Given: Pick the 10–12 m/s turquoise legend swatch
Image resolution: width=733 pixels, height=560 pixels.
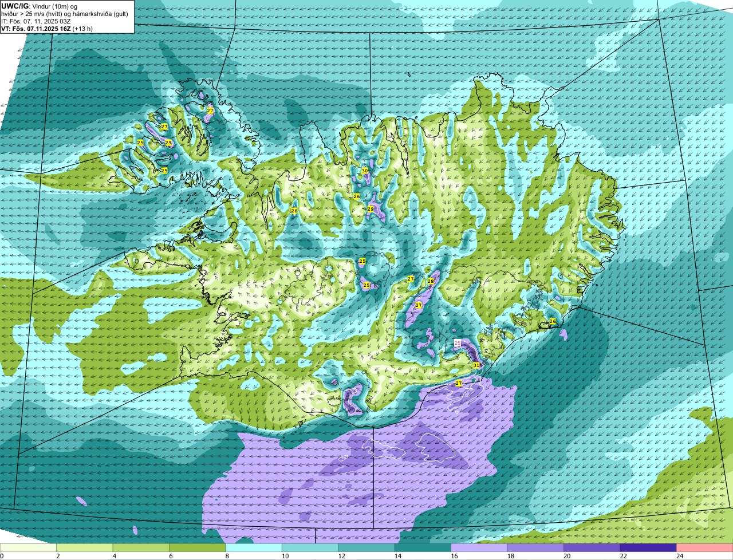Looking at the screenshot, I should (x=310, y=547).
